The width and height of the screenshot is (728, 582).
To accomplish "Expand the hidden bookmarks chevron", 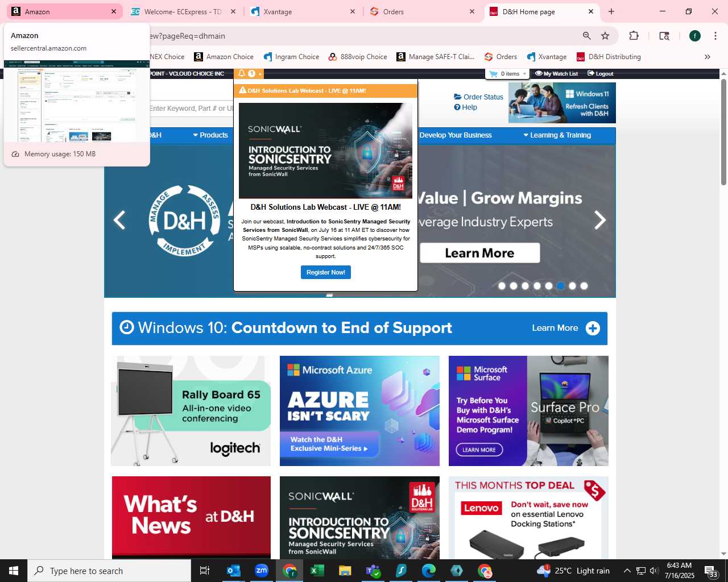I will (708, 57).
